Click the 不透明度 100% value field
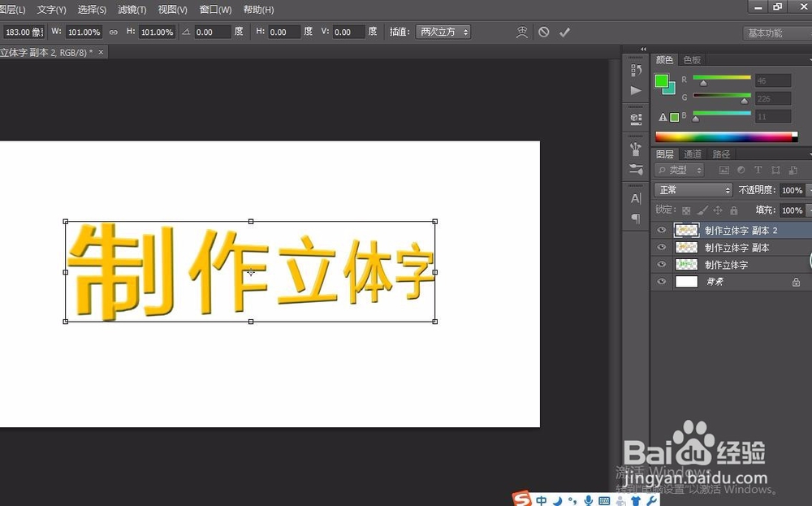 [792, 191]
